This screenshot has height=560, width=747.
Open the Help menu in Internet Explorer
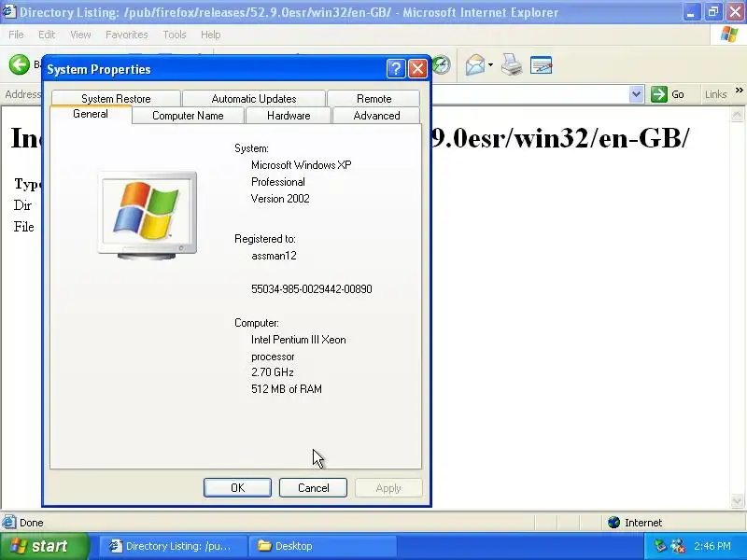[211, 35]
